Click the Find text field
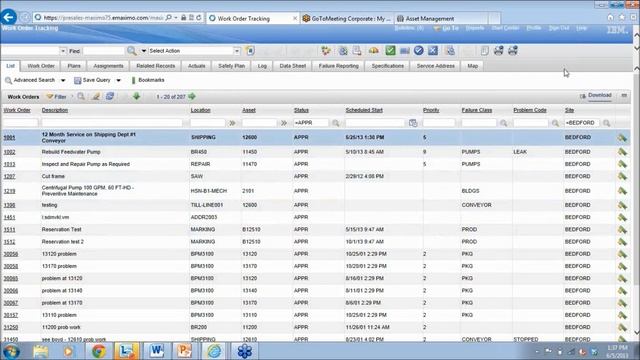This screenshot has width=640, height=360. [103, 51]
